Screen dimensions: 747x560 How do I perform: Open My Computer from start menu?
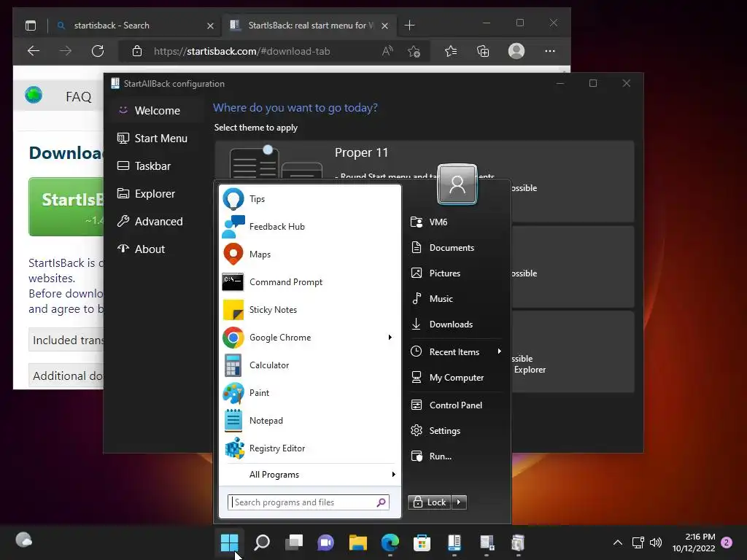(456, 378)
